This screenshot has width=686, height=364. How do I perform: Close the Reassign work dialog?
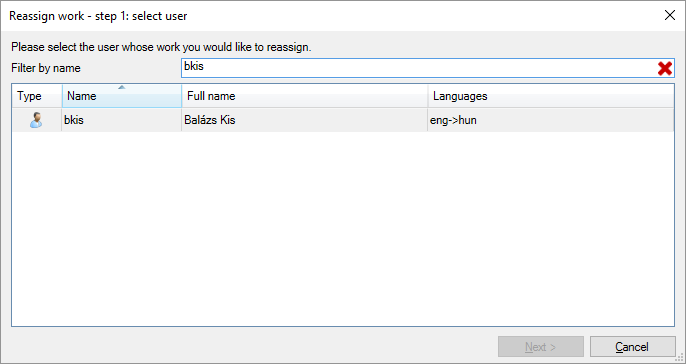(x=669, y=15)
